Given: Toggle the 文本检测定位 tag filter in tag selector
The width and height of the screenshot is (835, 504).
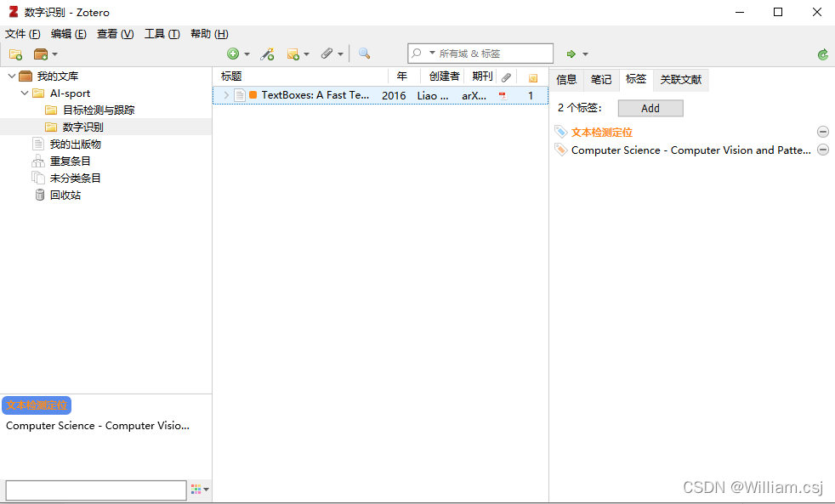Looking at the screenshot, I should click(x=37, y=405).
